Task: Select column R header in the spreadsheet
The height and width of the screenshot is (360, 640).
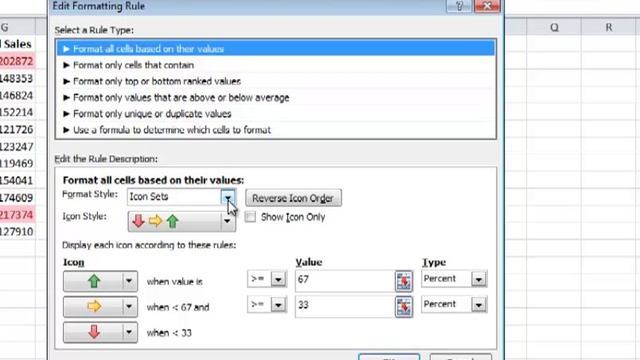Action: pos(609,27)
